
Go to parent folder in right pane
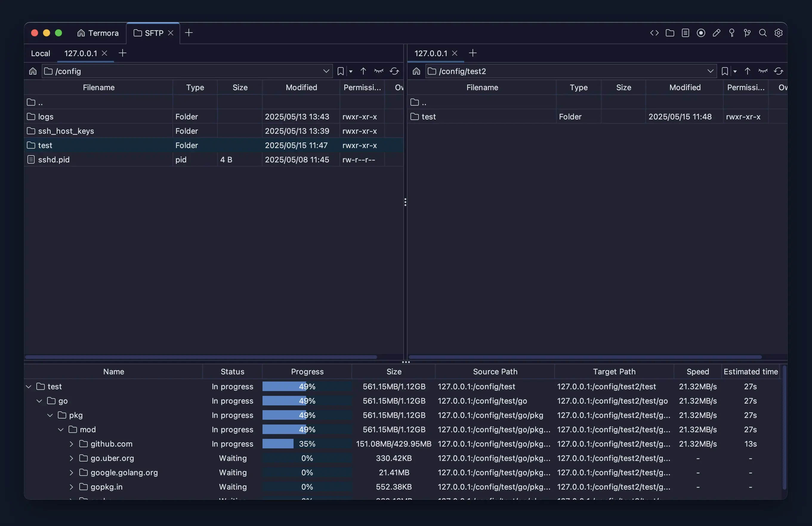(747, 71)
